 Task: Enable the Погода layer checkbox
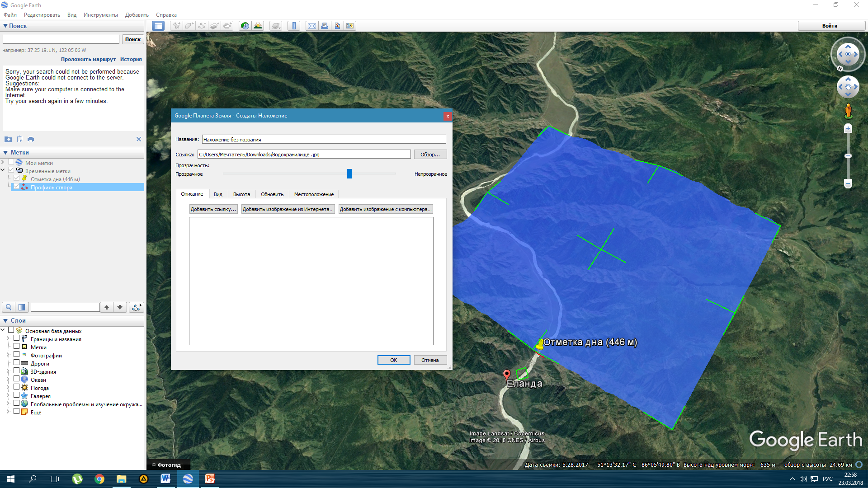tap(16, 387)
